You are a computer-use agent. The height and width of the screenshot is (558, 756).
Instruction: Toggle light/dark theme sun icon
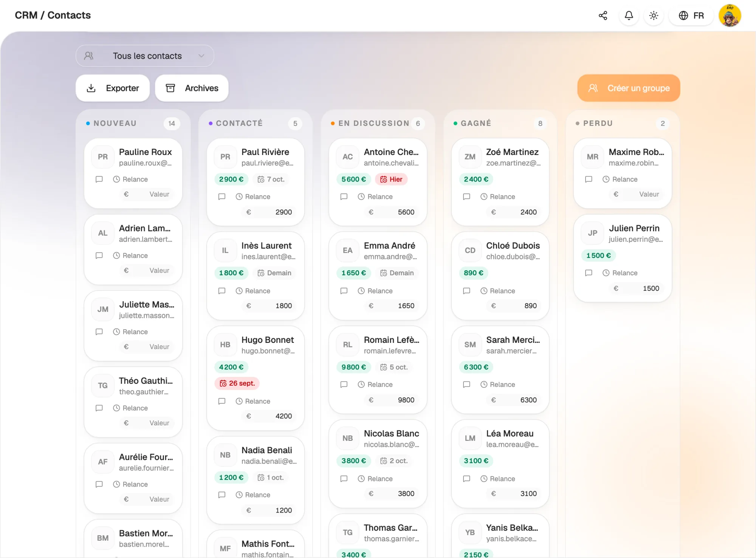pyautogui.click(x=654, y=15)
